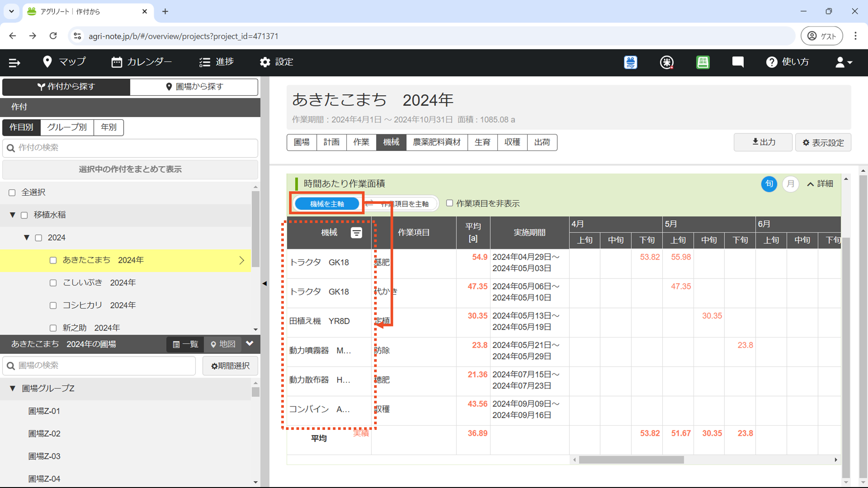
Task: Select 旬 period toggle
Action: (x=769, y=184)
